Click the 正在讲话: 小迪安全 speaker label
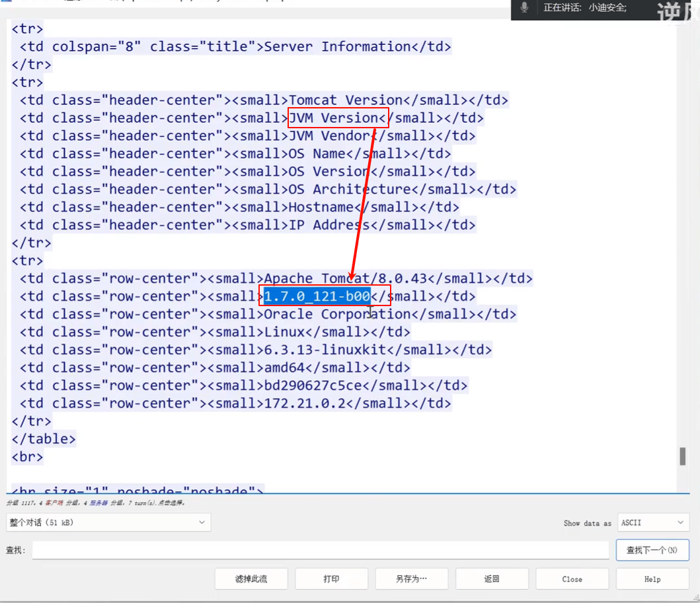This screenshot has height=603, width=700. click(x=585, y=7)
